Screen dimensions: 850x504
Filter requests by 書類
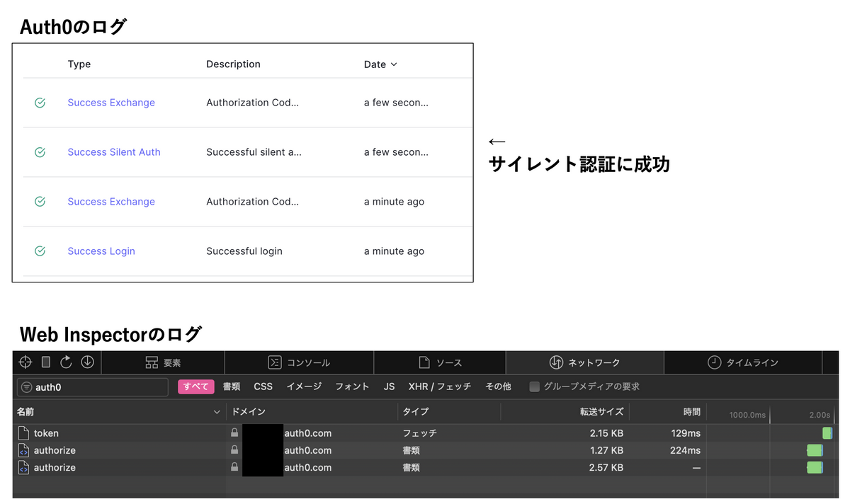click(x=232, y=386)
